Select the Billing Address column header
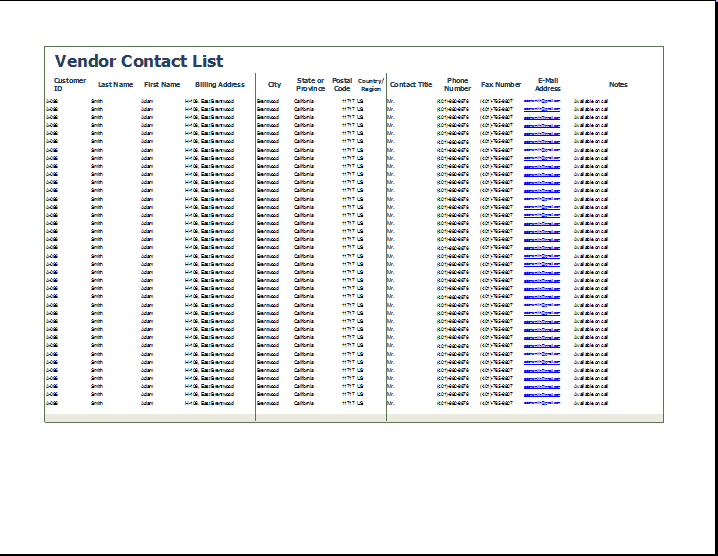This screenshot has width=718, height=556. tap(220, 84)
